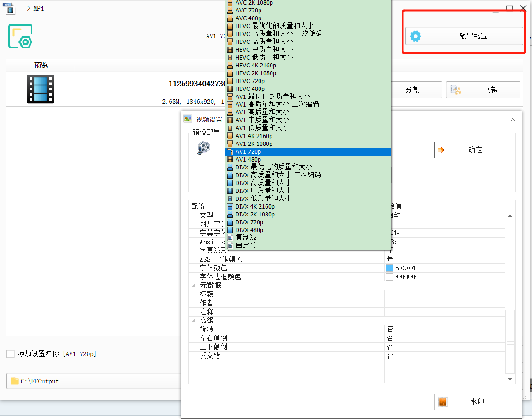
Task: Click the 分割 split button
Action: click(x=417, y=90)
